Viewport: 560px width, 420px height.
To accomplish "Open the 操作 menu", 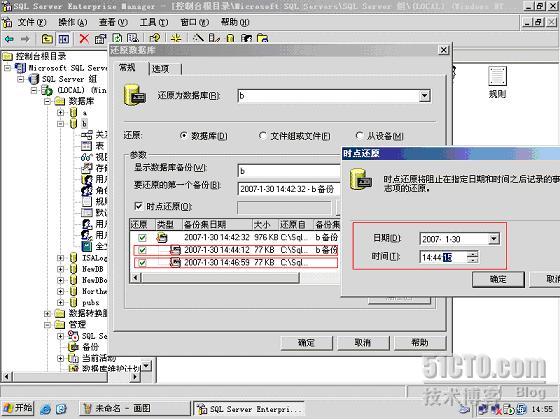I will pos(73,22).
